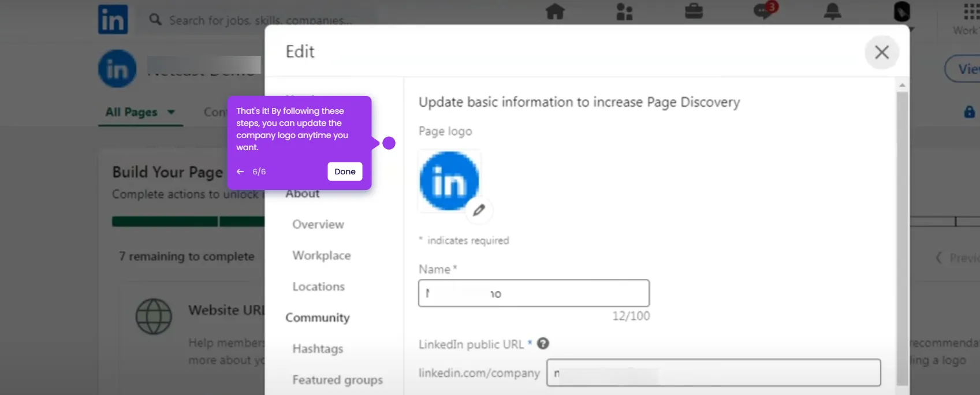Select Workplace in the Edit sidebar
The width and height of the screenshot is (980, 395).
coord(322,255)
